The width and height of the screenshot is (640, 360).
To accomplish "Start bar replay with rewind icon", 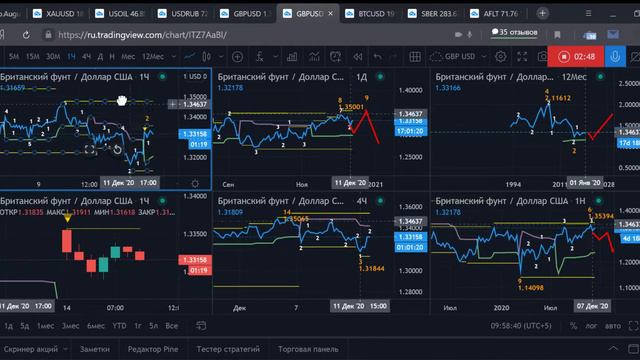I will (x=358, y=57).
